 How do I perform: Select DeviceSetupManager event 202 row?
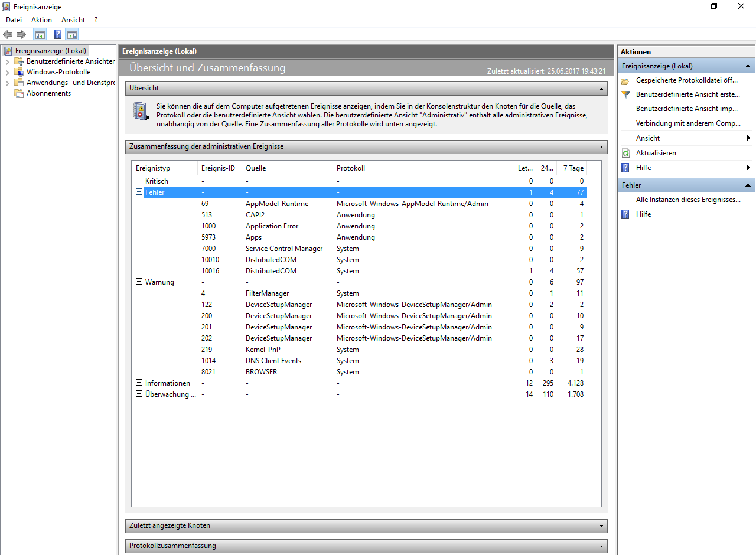[360, 338]
